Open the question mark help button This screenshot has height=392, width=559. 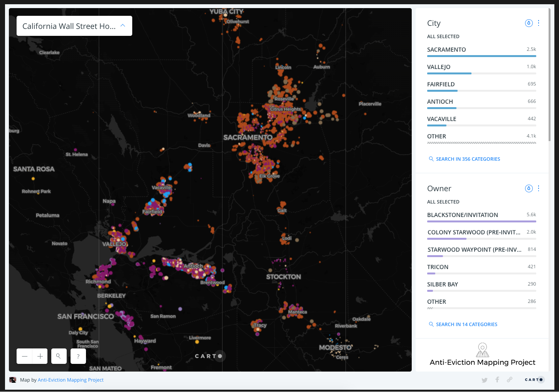tap(78, 356)
